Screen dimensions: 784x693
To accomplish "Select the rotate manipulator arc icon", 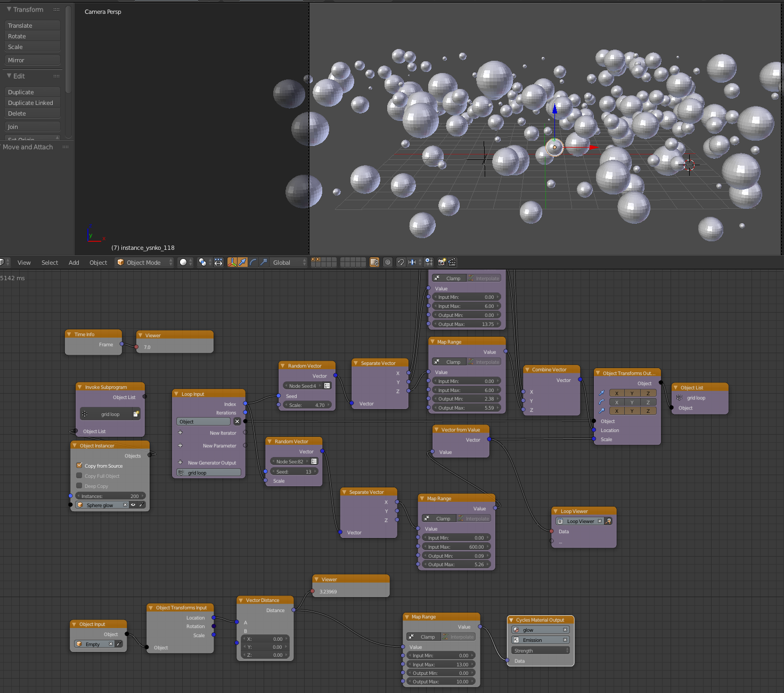I will click(x=253, y=262).
